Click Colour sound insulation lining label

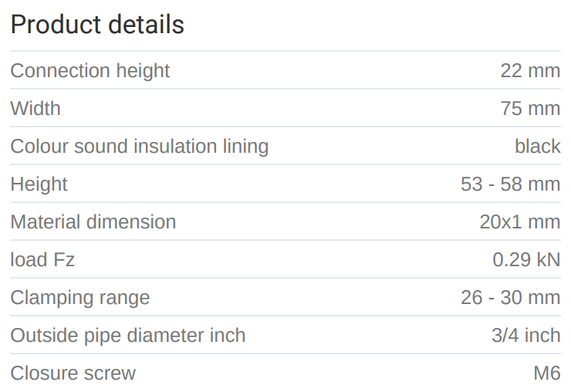(x=139, y=147)
